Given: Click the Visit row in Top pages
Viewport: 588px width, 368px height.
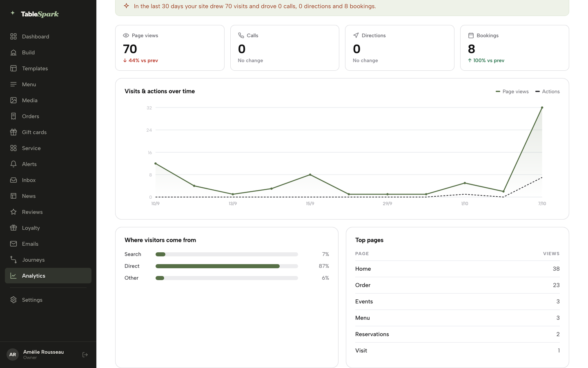Looking at the screenshot, I should click(x=457, y=350).
